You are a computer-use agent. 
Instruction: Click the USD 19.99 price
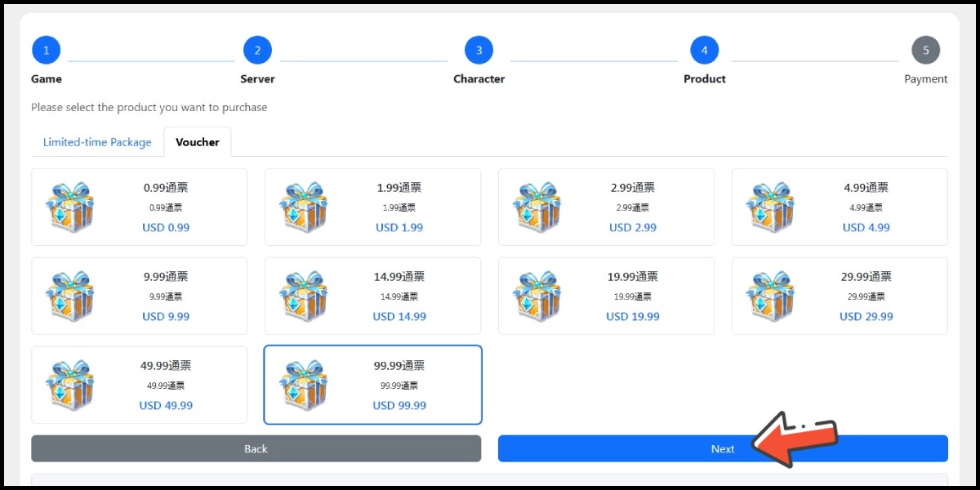(x=633, y=317)
